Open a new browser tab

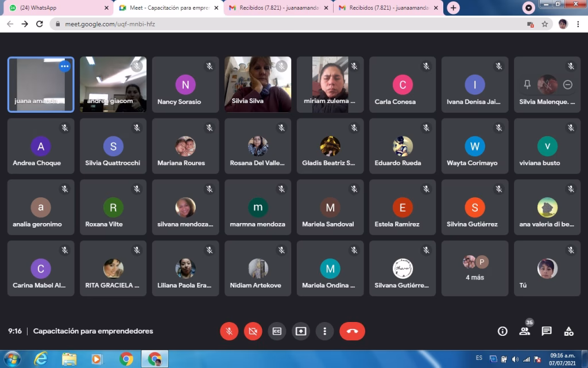click(454, 8)
